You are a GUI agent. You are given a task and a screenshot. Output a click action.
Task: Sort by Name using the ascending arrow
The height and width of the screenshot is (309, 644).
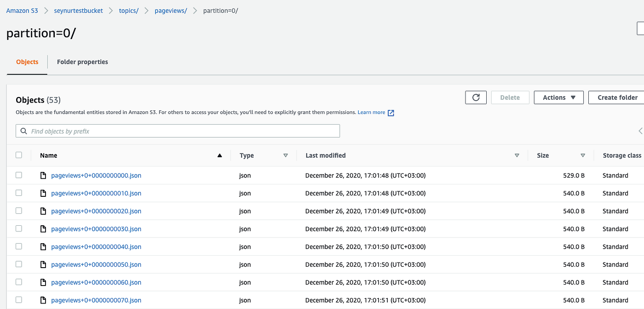coord(220,155)
